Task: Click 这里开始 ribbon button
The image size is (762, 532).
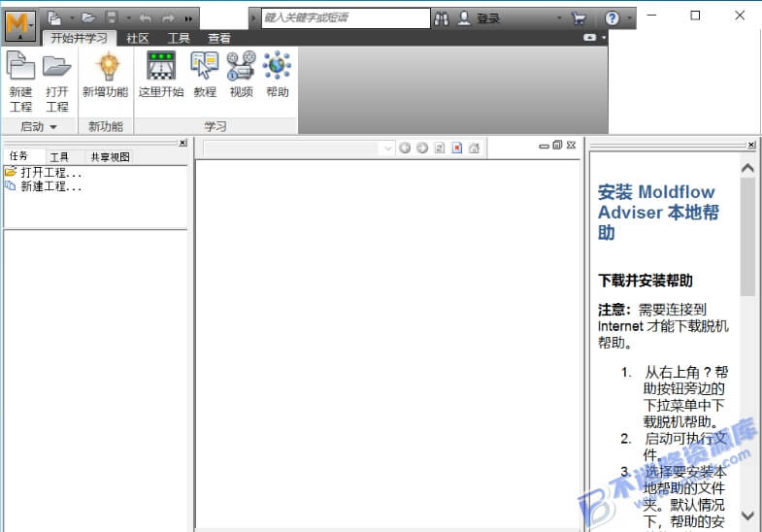Action: (x=161, y=75)
